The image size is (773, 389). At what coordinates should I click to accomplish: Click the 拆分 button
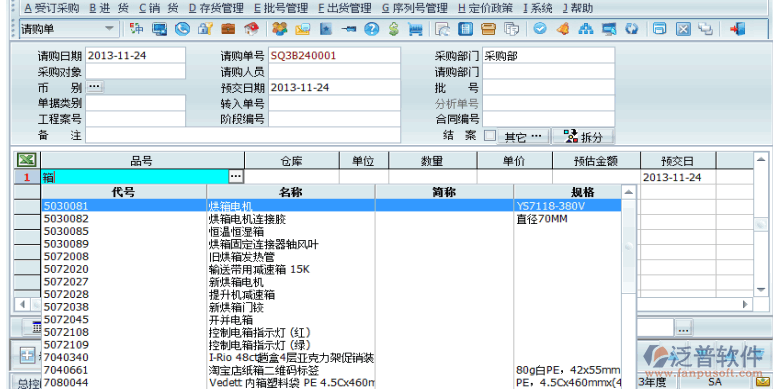click(x=583, y=137)
